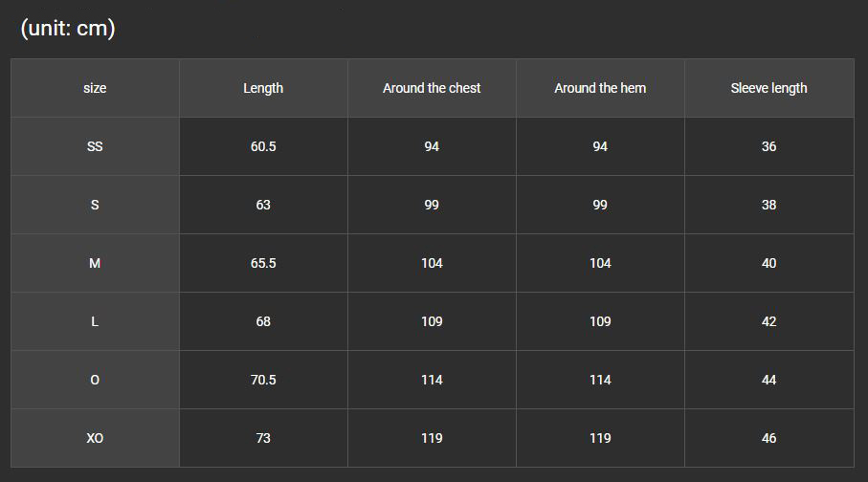Select the O size row label

coord(95,380)
